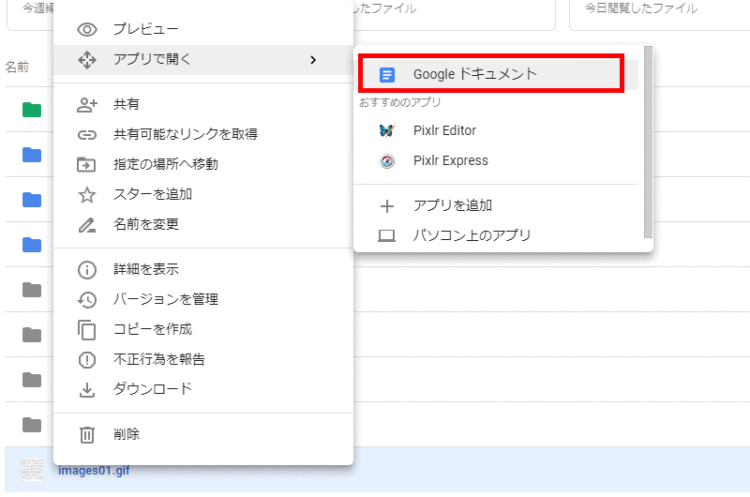Click the Pixlr Editor butterfly icon

point(387,130)
